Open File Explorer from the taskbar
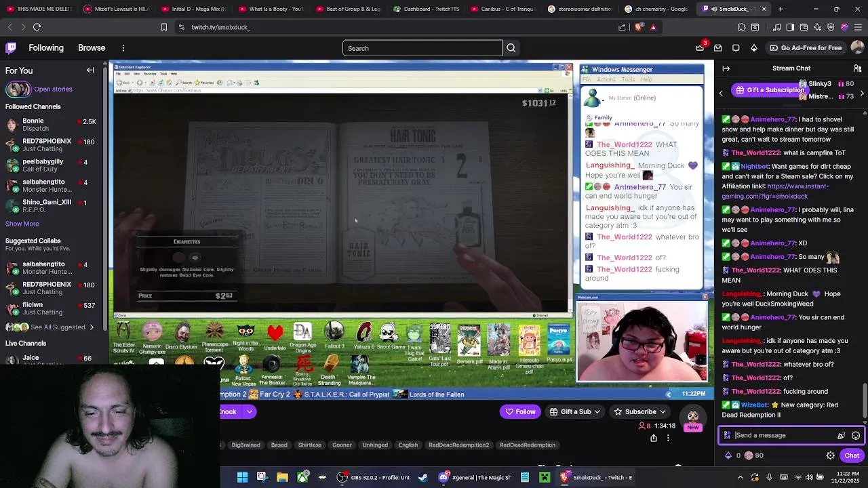This screenshot has height=488, width=868. pyautogui.click(x=282, y=477)
